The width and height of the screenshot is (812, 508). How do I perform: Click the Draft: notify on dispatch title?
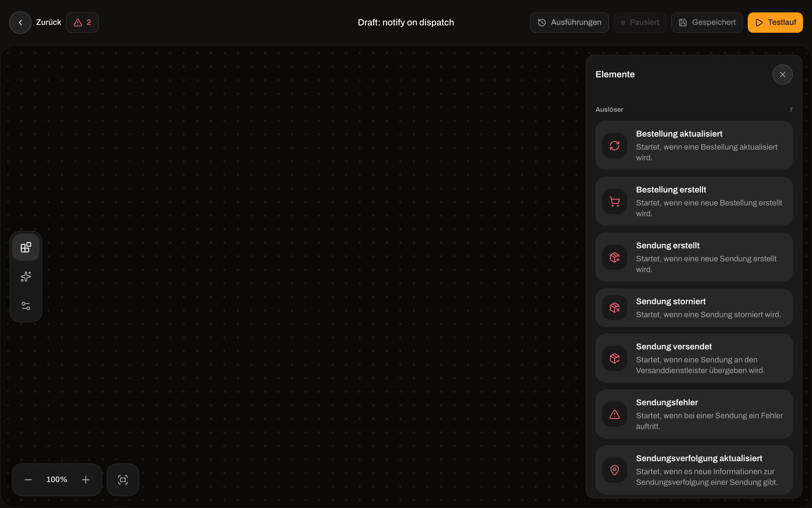(x=406, y=23)
